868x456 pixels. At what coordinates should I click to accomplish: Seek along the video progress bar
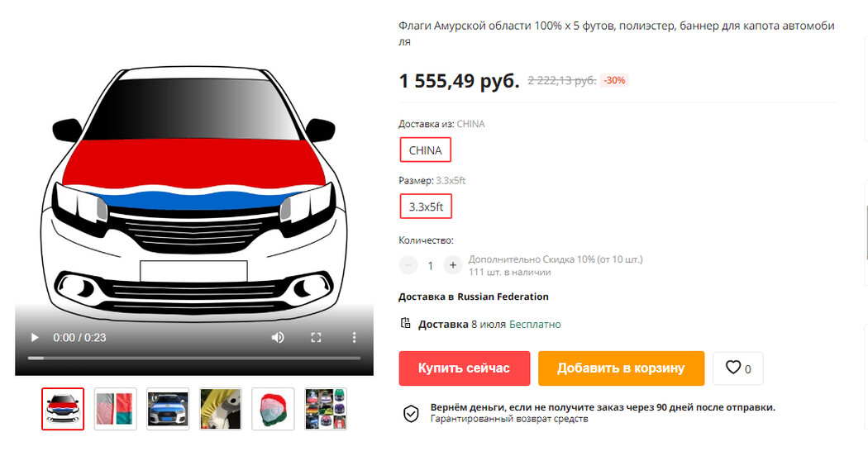pyautogui.click(x=194, y=358)
